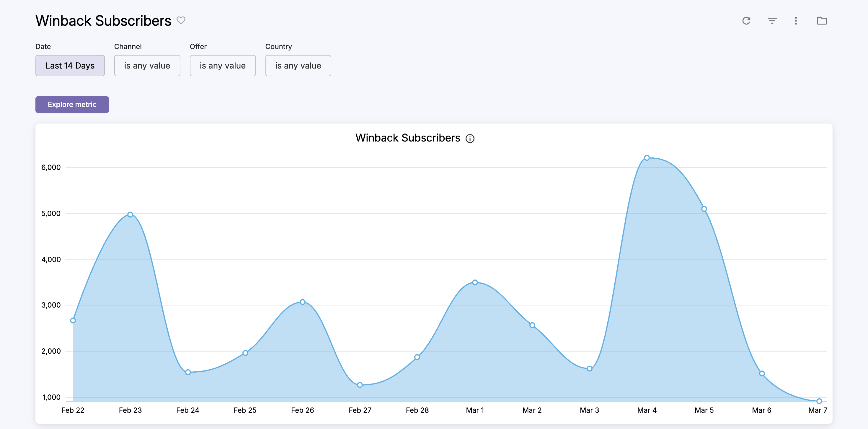Click the 3,000 y-axis label

(51, 305)
